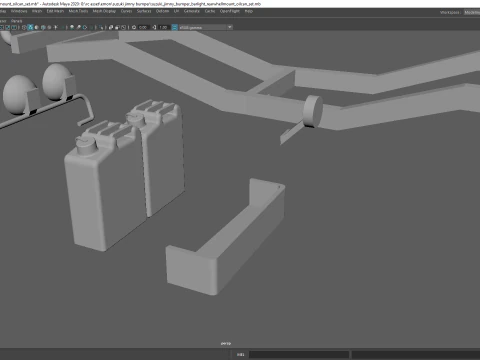The image size is (480, 360).
Task: Click the gamma reset icon
Action: [x=154, y=27]
